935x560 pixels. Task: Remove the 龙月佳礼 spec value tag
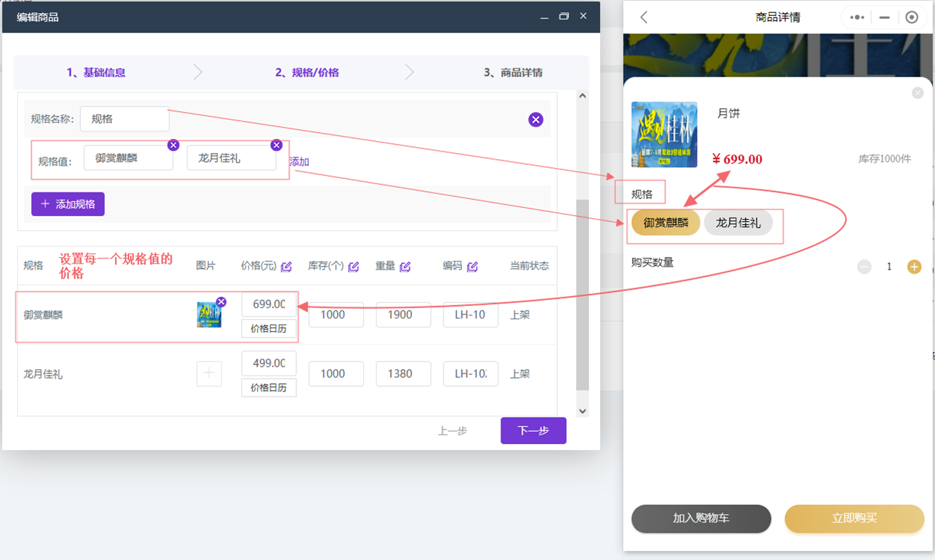276,145
